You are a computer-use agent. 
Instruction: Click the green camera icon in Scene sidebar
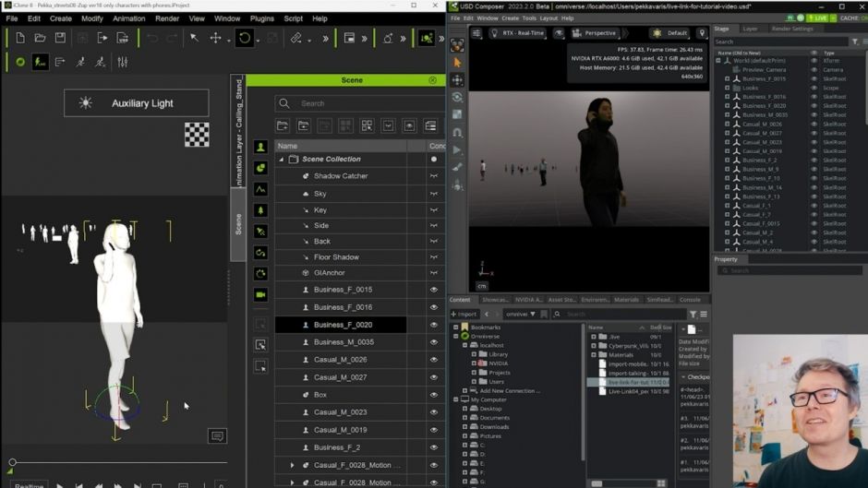(x=260, y=294)
